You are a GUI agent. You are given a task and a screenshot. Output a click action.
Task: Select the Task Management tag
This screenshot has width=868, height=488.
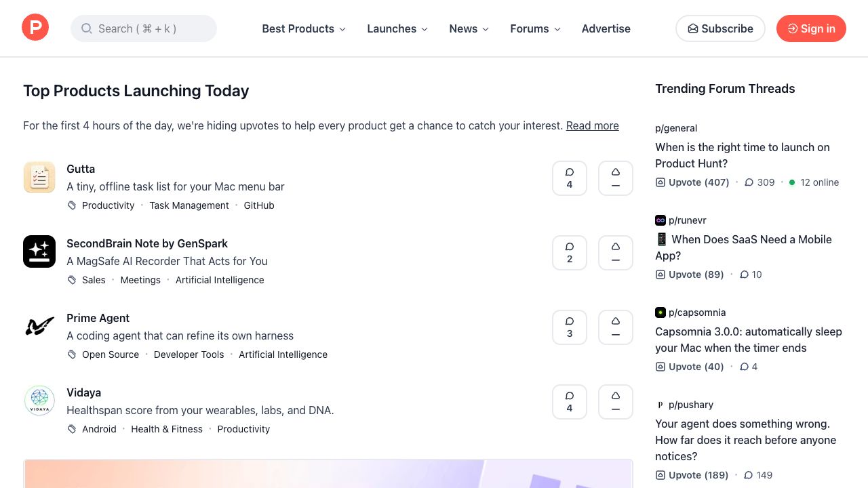[189, 205]
